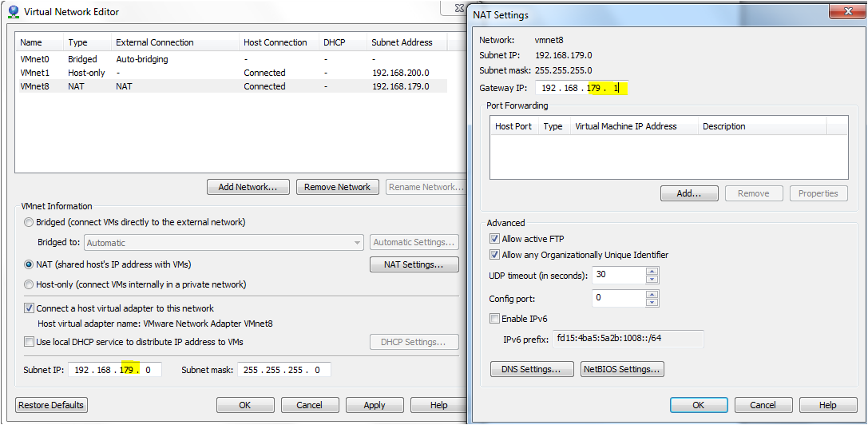Close the NAT Settings dialog
868x425 pixels.
click(x=843, y=12)
